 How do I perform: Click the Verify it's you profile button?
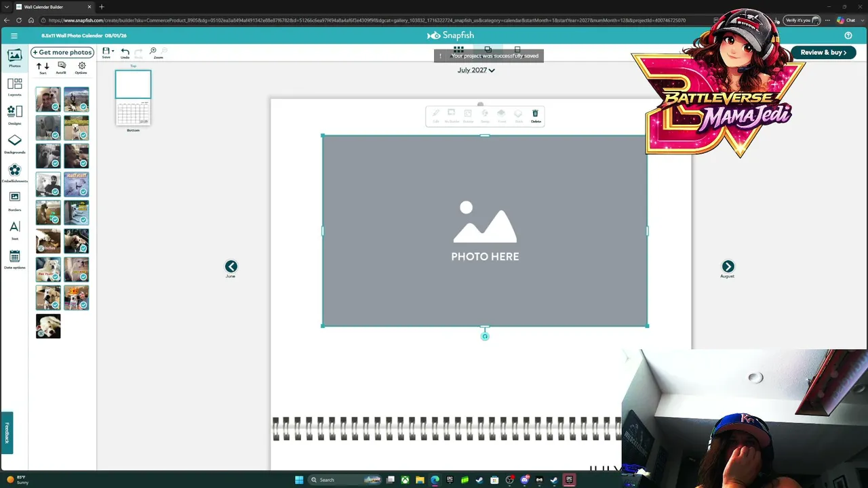point(802,20)
